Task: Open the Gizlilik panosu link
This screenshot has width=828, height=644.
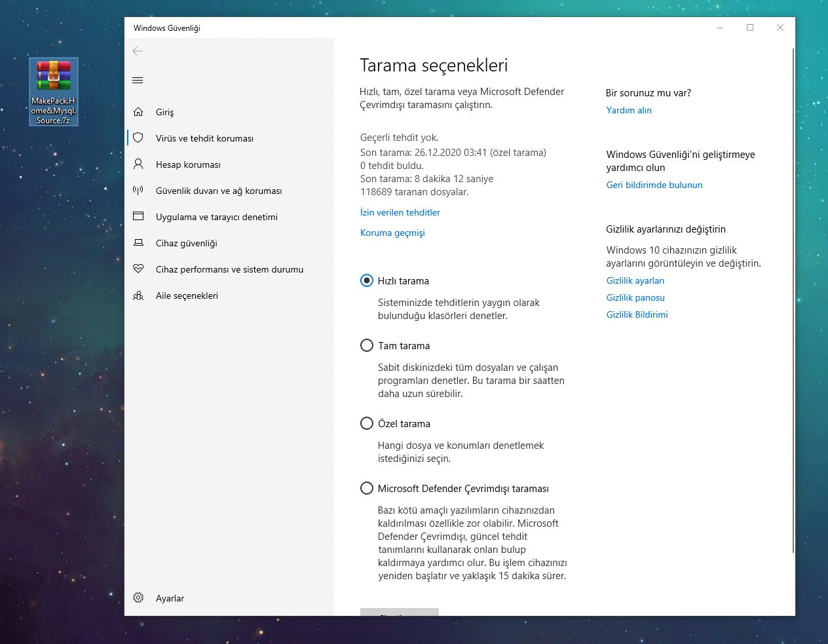Action: click(x=635, y=297)
